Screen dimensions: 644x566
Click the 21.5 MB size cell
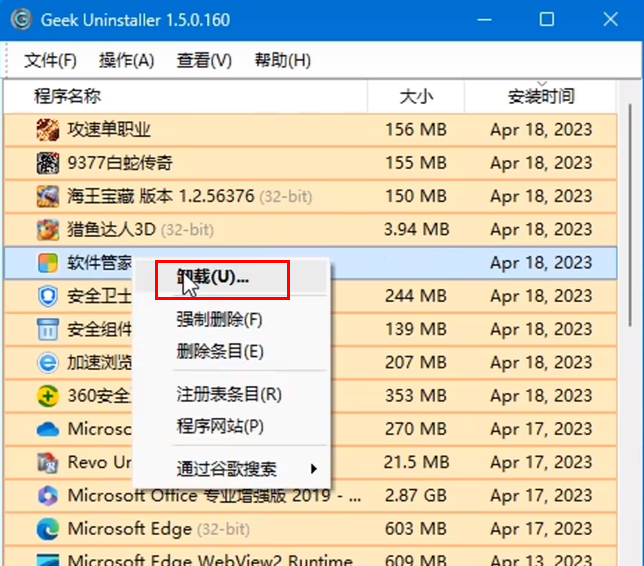tap(416, 462)
